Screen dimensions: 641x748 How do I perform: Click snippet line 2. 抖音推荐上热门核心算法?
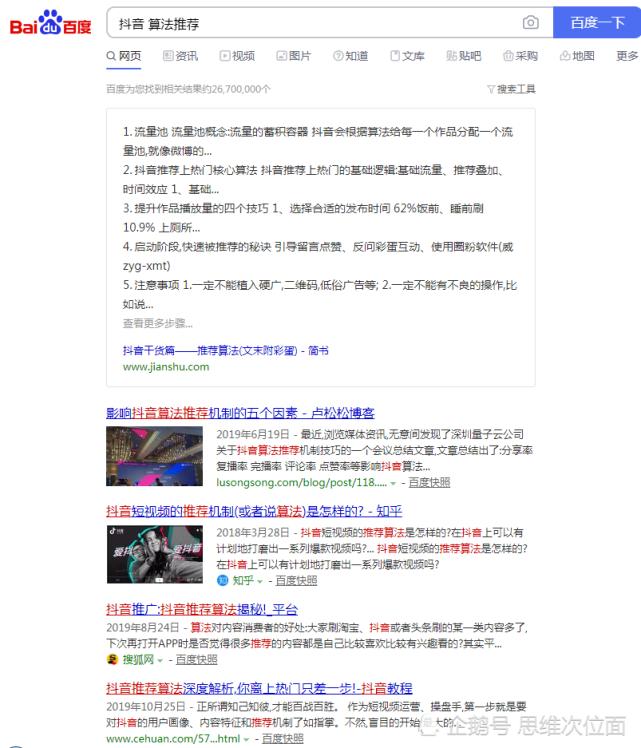tap(314, 179)
